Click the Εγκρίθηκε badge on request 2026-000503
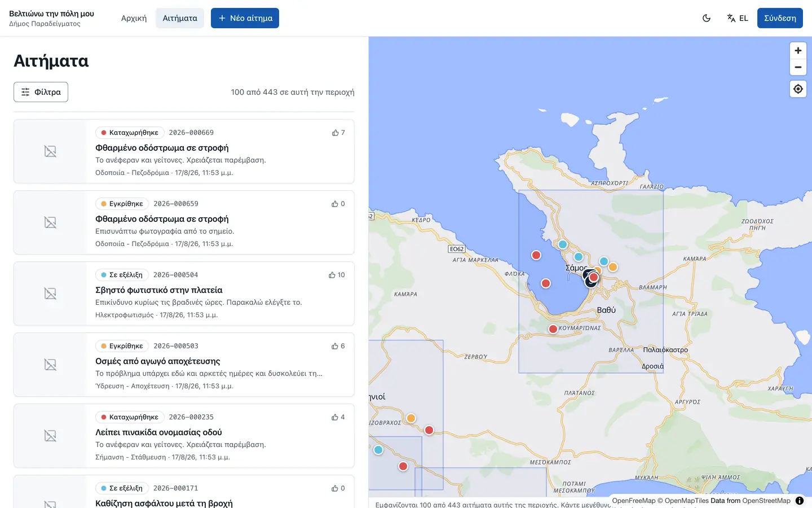The image size is (812, 508). (x=122, y=346)
